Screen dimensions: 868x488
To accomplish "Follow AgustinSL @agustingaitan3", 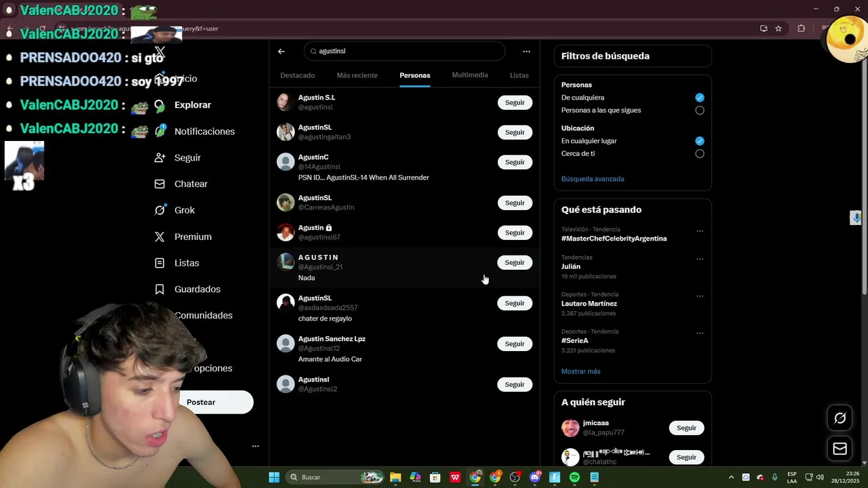I will (515, 132).
